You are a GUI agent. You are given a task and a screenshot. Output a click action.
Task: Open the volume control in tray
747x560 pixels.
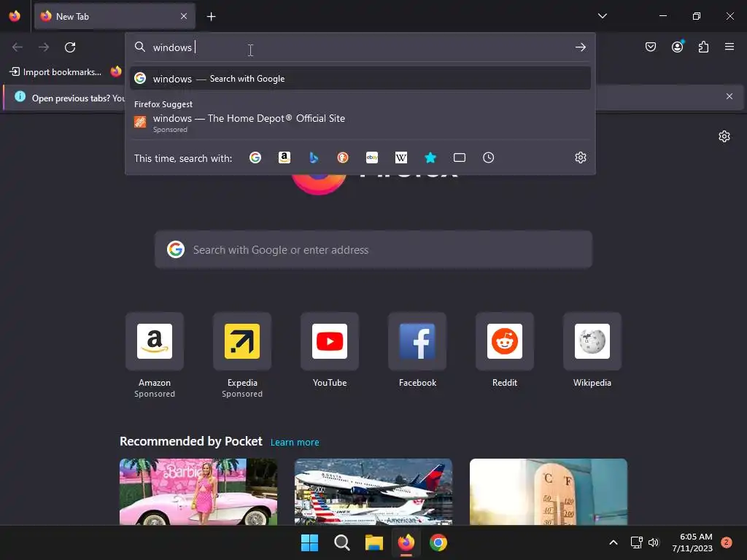654,542
